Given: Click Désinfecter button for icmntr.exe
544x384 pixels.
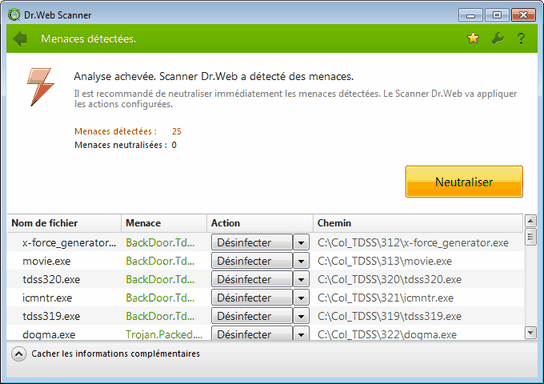Looking at the screenshot, I should click(x=252, y=298).
